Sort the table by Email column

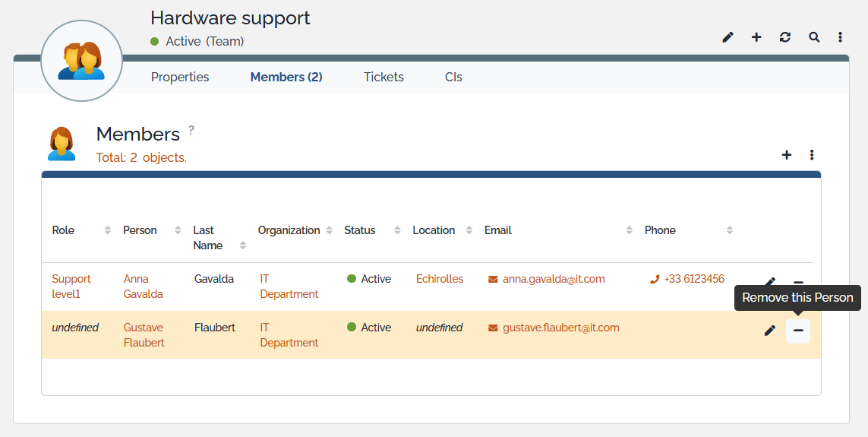(x=498, y=230)
